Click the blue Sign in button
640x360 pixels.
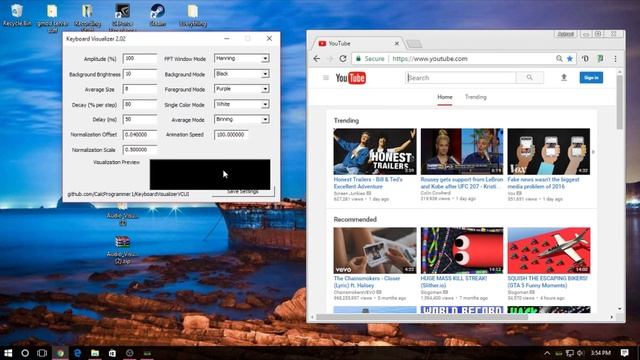coord(591,78)
